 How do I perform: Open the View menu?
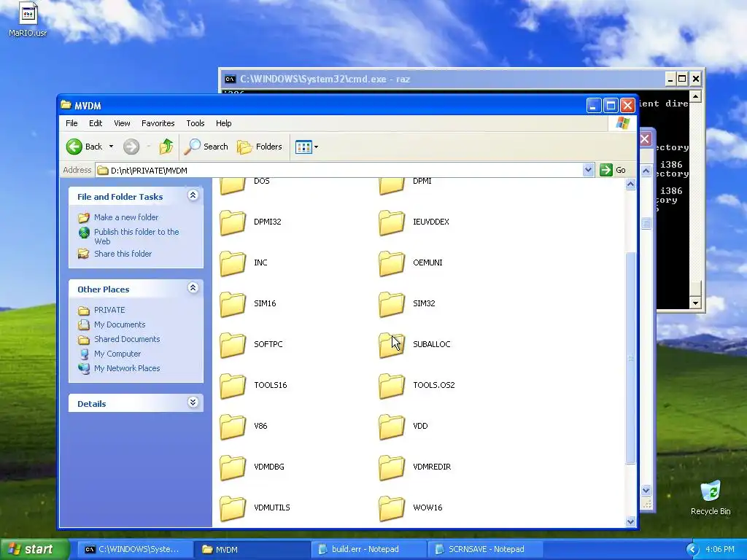pyautogui.click(x=122, y=123)
